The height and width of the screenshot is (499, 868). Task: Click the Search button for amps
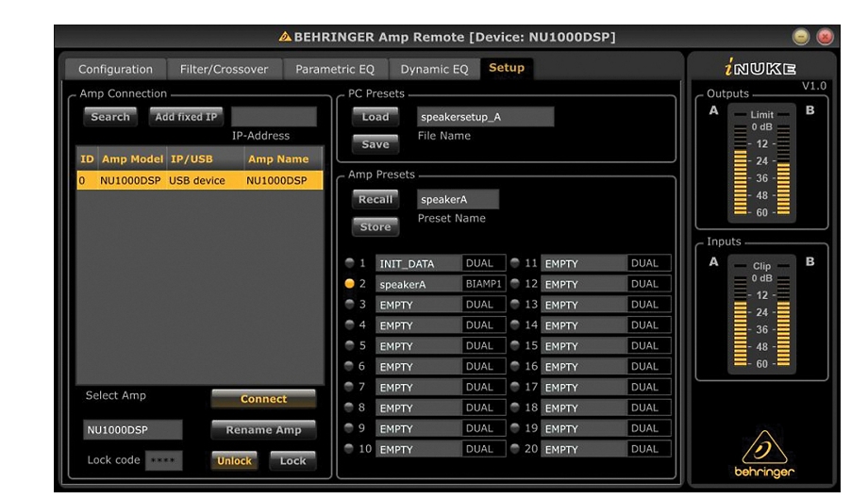(110, 117)
